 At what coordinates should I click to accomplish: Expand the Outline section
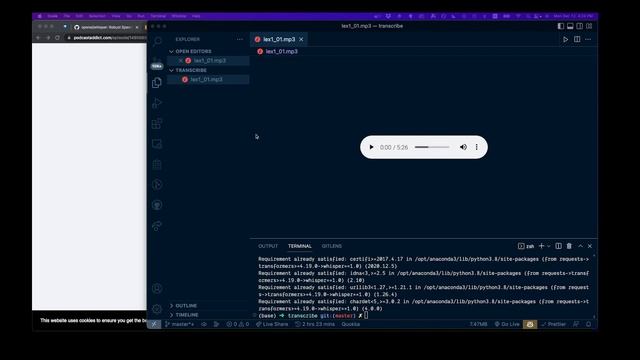(x=183, y=306)
